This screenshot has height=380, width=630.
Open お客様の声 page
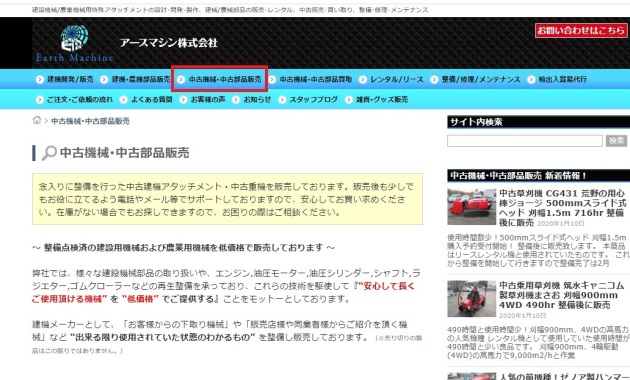[208, 100]
